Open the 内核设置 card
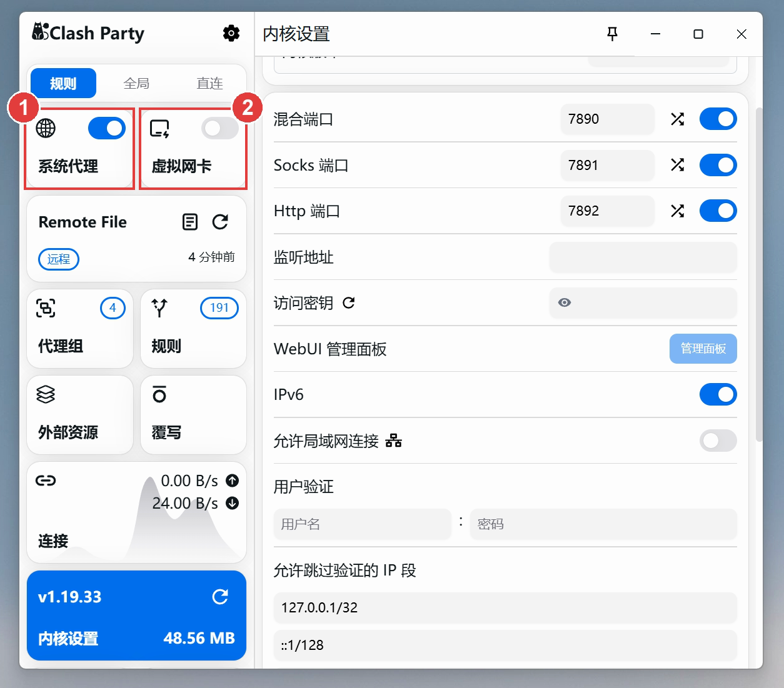784x688 pixels. [x=136, y=616]
